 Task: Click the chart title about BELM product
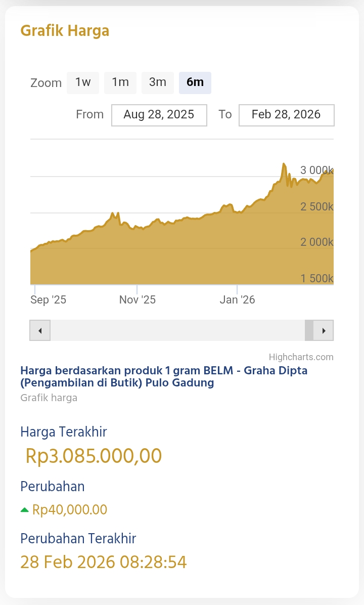(164, 376)
